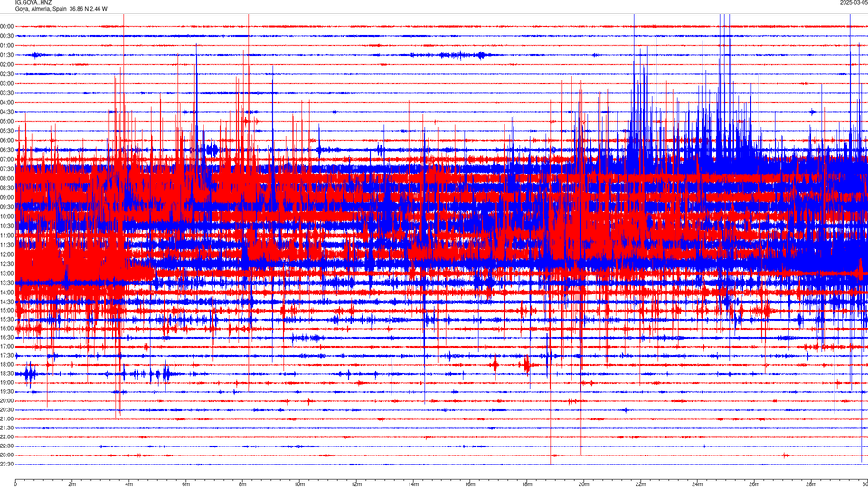Viewport: 868px width, 488px height.
Task: Select the 06:00 trace time label
Action: (x=7, y=141)
